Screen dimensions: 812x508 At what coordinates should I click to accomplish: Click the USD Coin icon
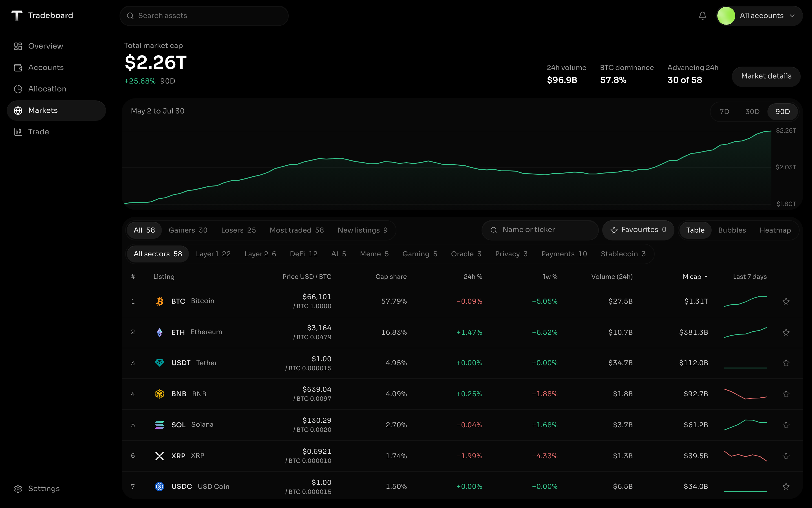tap(160, 487)
